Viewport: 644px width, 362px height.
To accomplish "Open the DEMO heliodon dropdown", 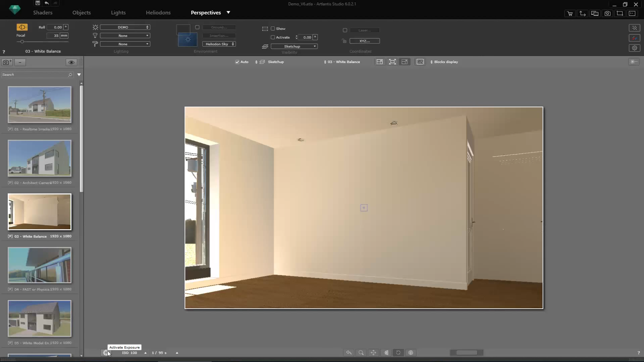I will [x=125, y=27].
